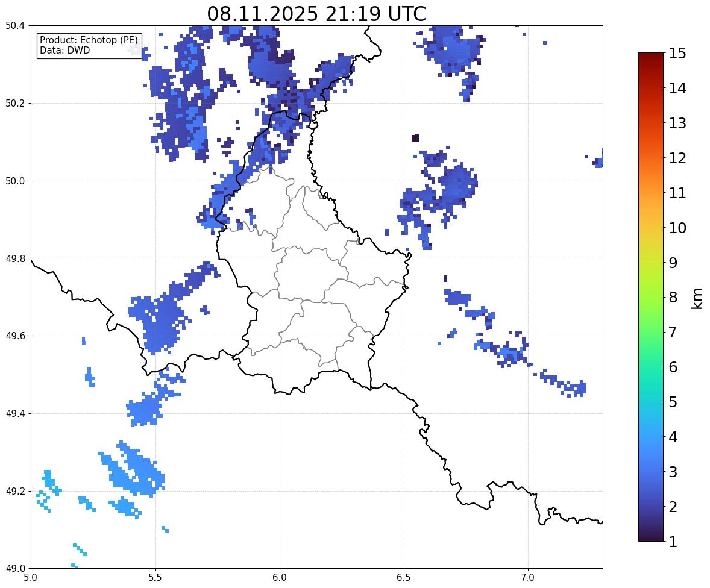The width and height of the screenshot is (710, 588).
Task: Click the '49.0' latitude axis label
Action: [x=15, y=569]
